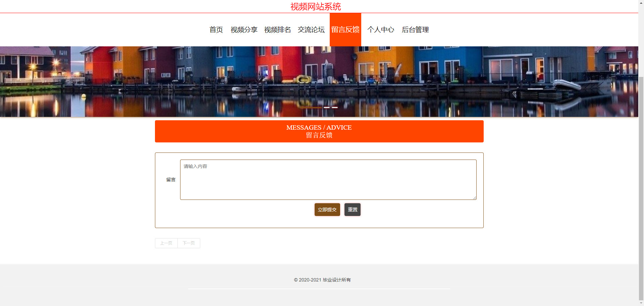
Task: Click the textarea resize handle corner
Action: click(475, 198)
